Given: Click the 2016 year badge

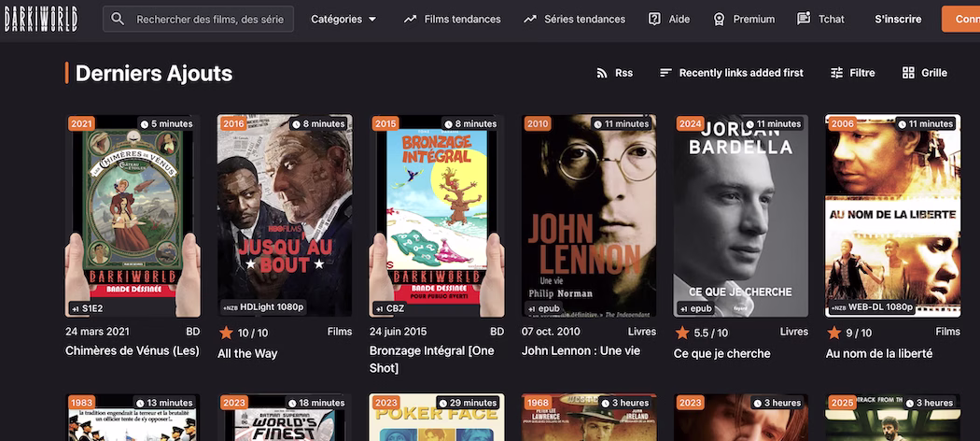Looking at the screenshot, I should click(233, 124).
